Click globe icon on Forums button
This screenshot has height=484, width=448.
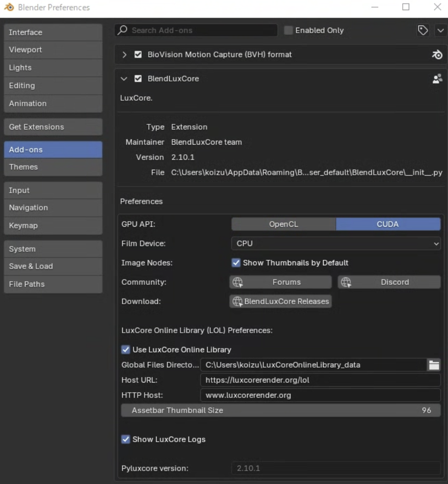(x=238, y=282)
